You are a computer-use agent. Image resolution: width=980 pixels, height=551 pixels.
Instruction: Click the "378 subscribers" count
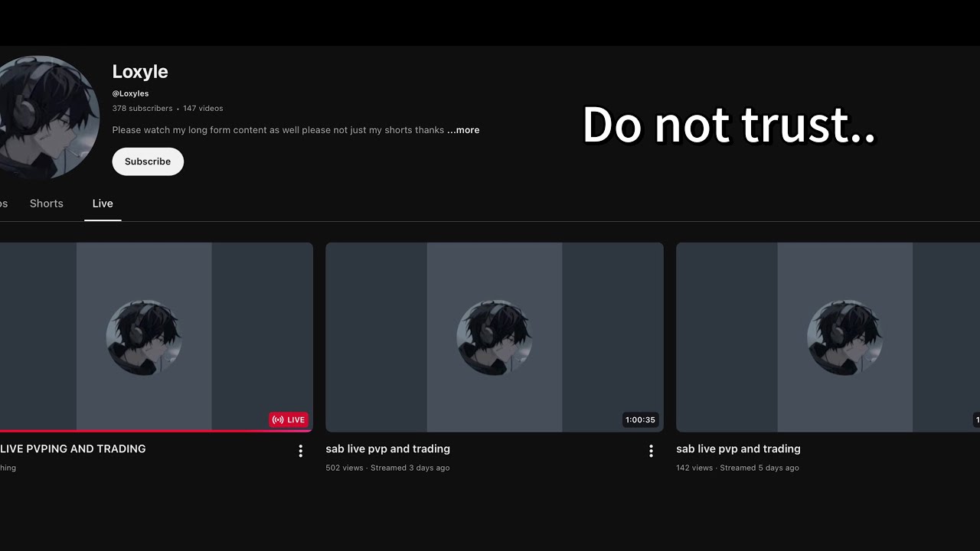pos(142,109)
